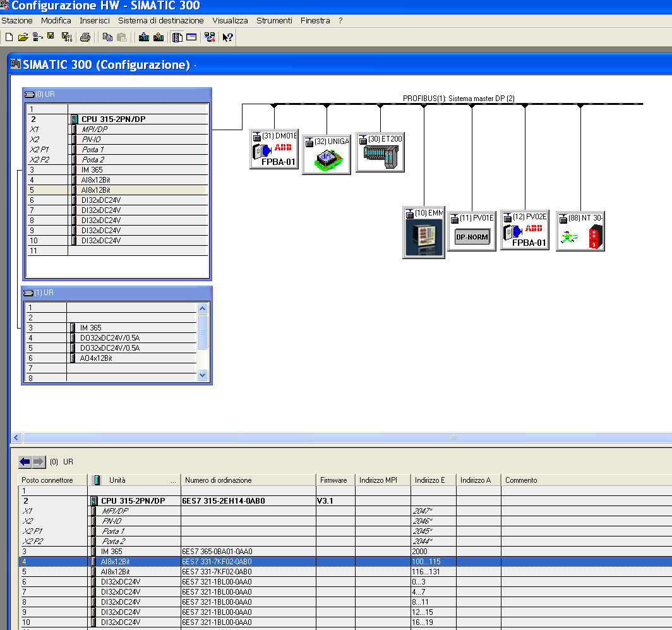This screenshot has width=672, height=630.
Task: Select the (30) ET200 station icon
Action: tap(380, 152)
